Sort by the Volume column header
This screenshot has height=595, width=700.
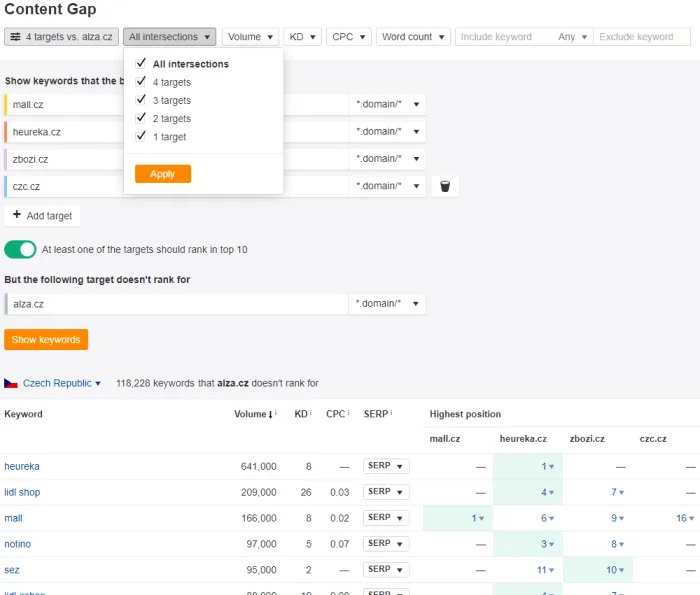pyautogui.click(x=250, y=414)
